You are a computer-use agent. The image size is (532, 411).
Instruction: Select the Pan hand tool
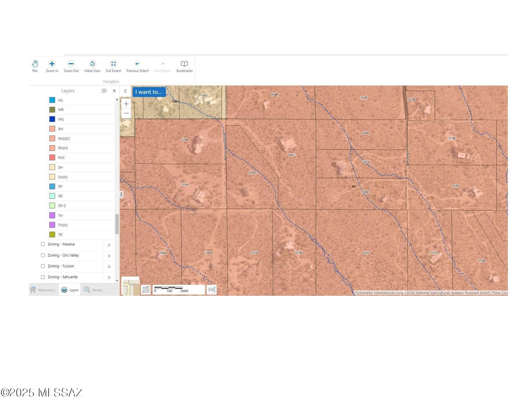[35, 64]
